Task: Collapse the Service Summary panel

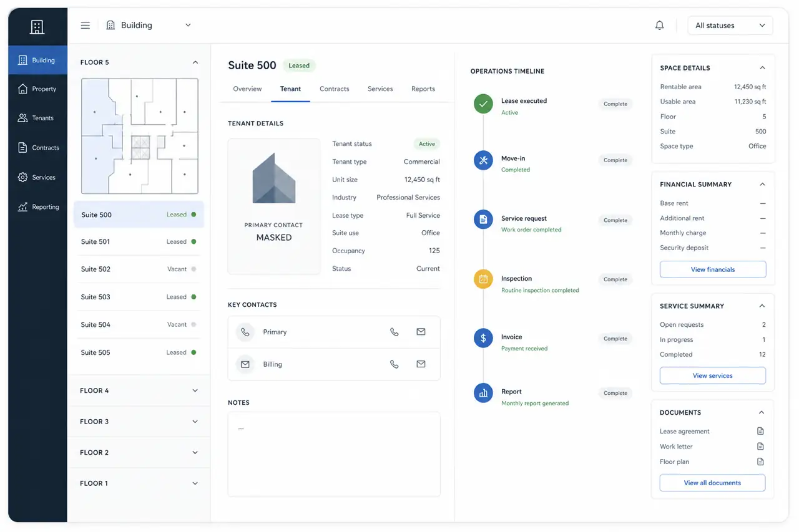Action: point(762,306)
